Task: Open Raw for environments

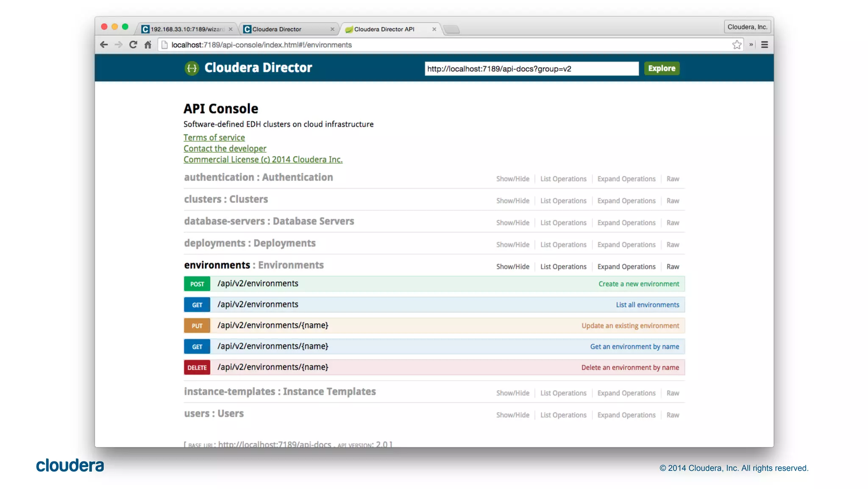Action: [x=673, y=267]
